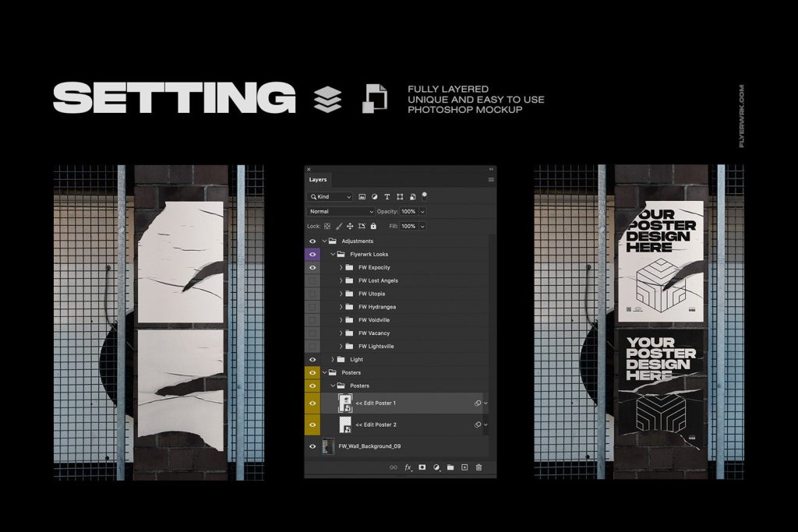
Task: Toggle the layer filtering switch
Action: tap(425, 196)
